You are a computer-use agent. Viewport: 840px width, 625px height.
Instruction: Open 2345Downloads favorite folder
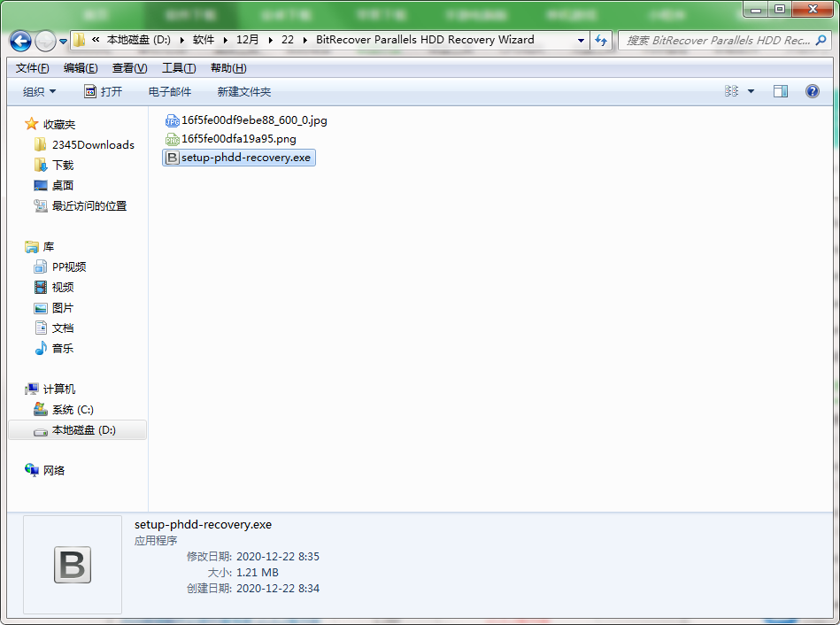tap(93, 144)
